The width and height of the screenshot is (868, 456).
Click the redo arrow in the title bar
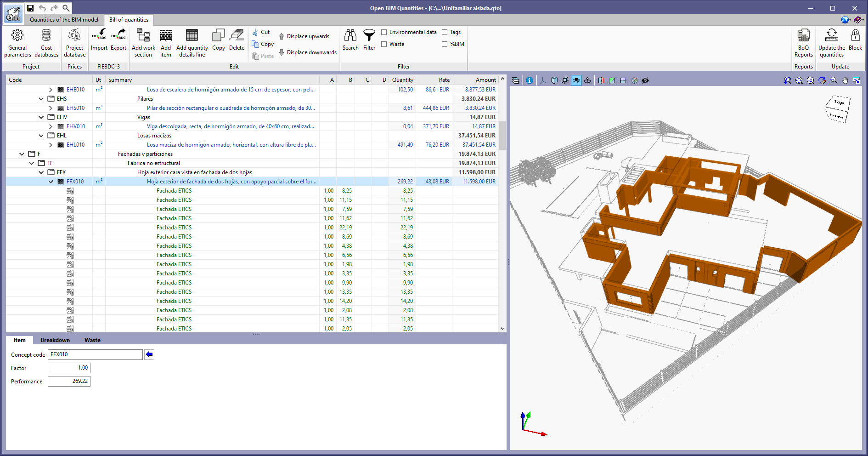click(54, 8)
